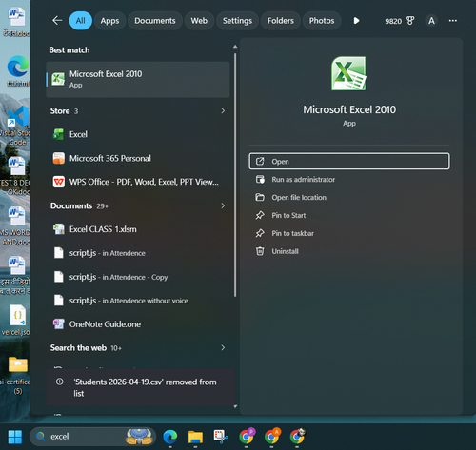Image resolution: width=476 pixels, height=450 pixels.
Task: Open the 9820 rewards points icon
Action: point(400,21)
